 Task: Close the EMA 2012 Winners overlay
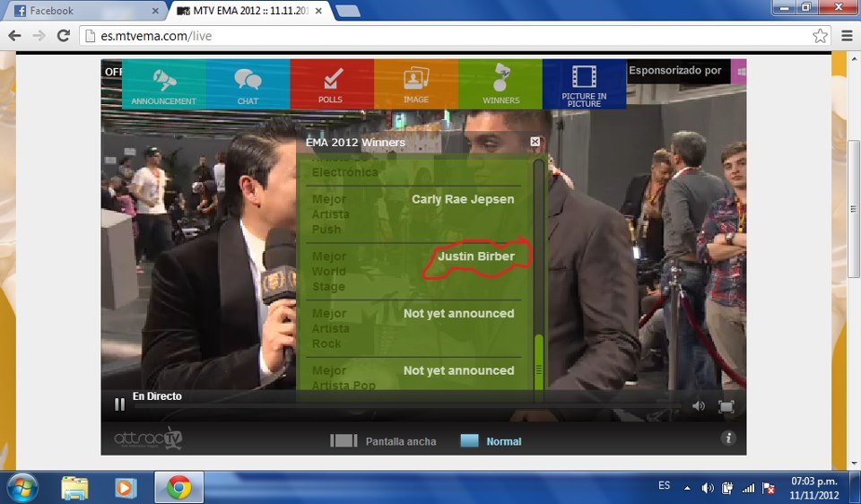535,142
